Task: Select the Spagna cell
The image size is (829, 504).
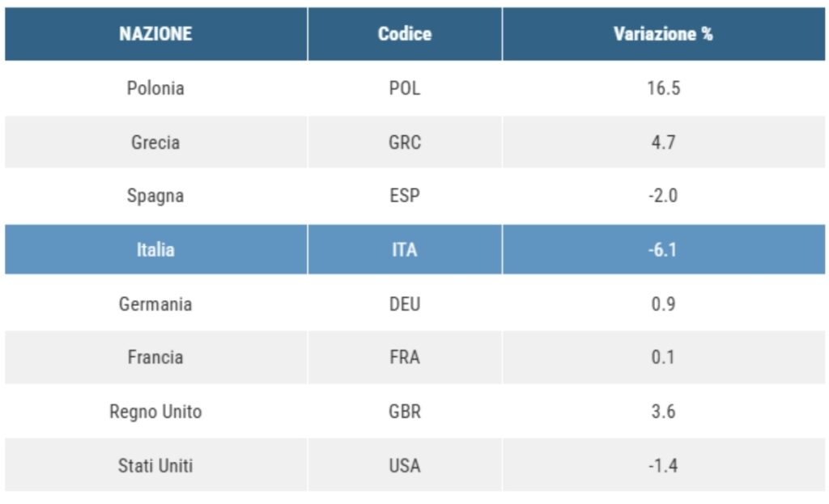Action: (156, 196)
